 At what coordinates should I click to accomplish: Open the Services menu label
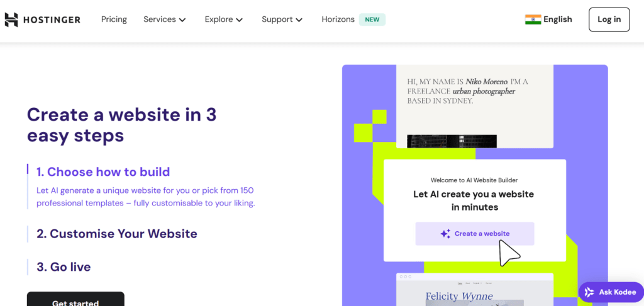(159, 19)
